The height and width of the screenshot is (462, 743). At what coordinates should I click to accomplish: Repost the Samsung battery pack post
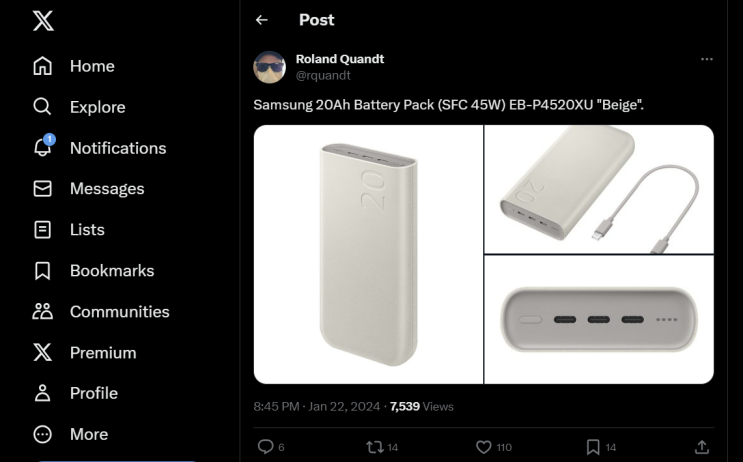point(375,447)
